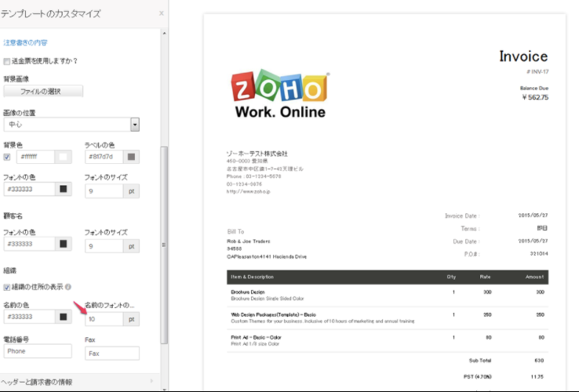The image size is (579, 392).
Task: Toggle the 組織の住所の表示 checkbox
Action: (x=6, y=287)
